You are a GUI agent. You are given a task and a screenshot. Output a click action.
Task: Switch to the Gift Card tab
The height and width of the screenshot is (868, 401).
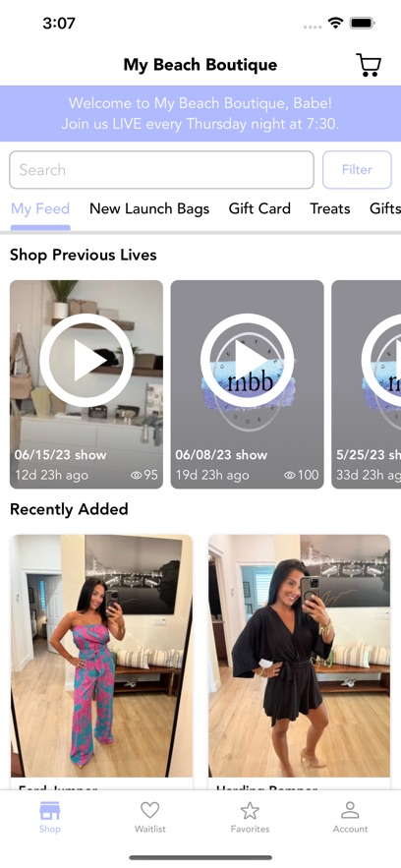(x=259, y=208)
